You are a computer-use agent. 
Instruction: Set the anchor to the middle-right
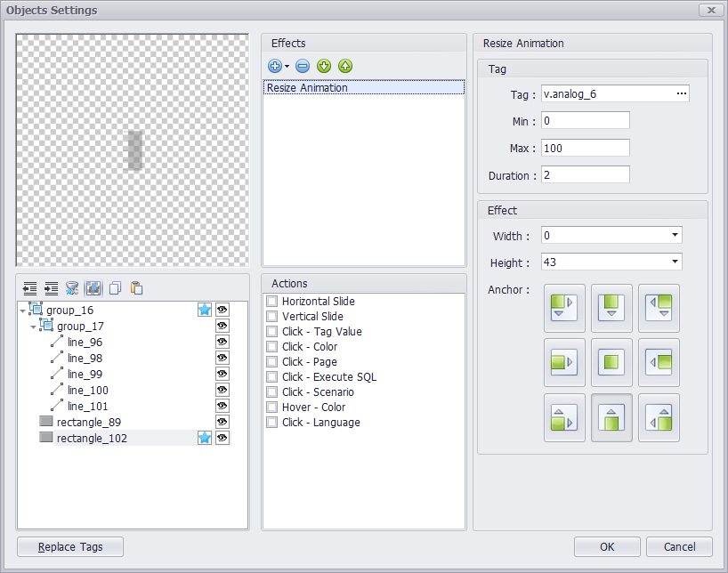tap(659, 362)
